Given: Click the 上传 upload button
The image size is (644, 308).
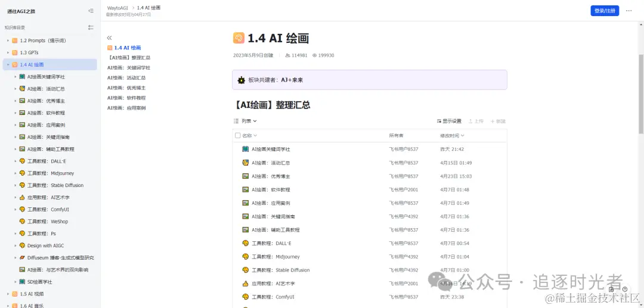Looking at the screenshot, I should click(x=476, y=122).
